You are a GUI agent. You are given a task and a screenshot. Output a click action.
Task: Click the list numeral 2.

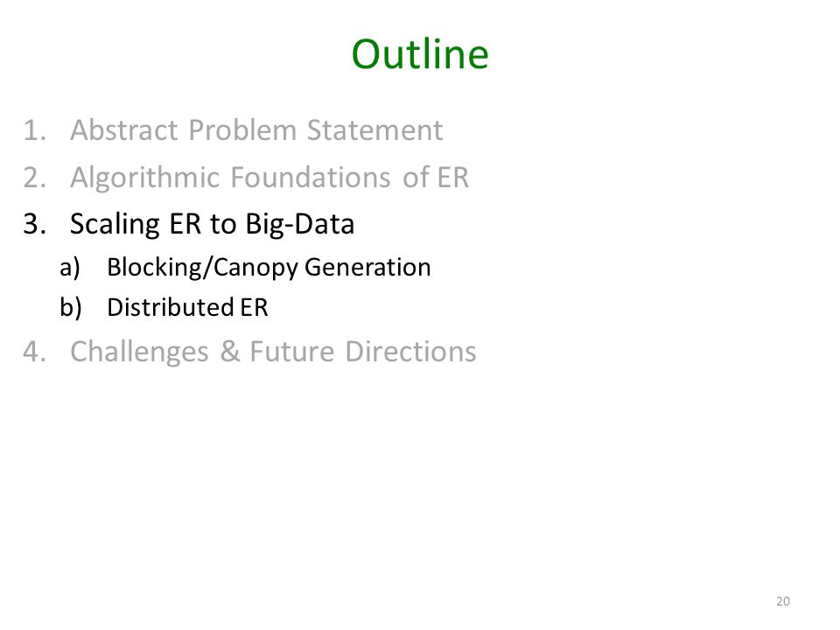coord(34,178)
